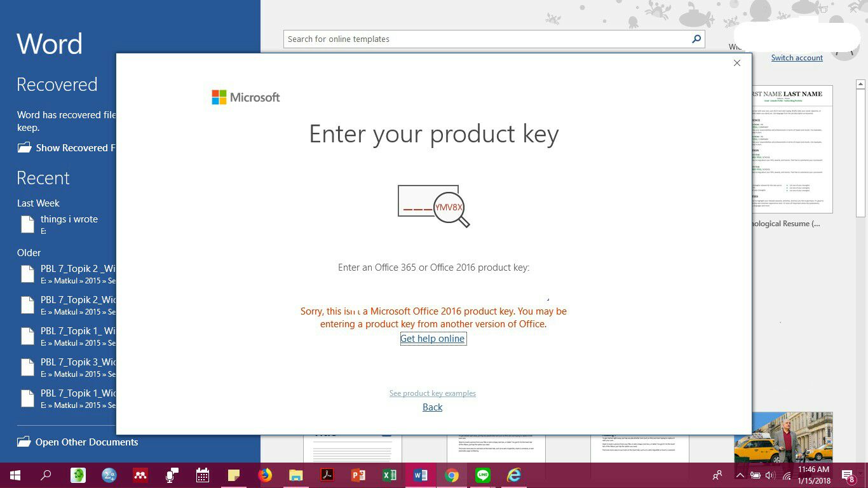868x488 pixels.
Task: Show Recovered Files in Word sidebar
Action: (x=67, y=148)
